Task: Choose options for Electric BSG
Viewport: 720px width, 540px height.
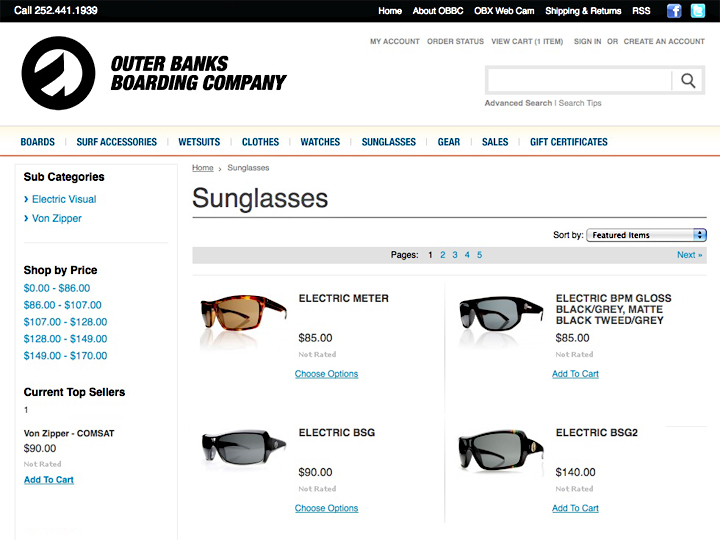Action: click(326, 508)
